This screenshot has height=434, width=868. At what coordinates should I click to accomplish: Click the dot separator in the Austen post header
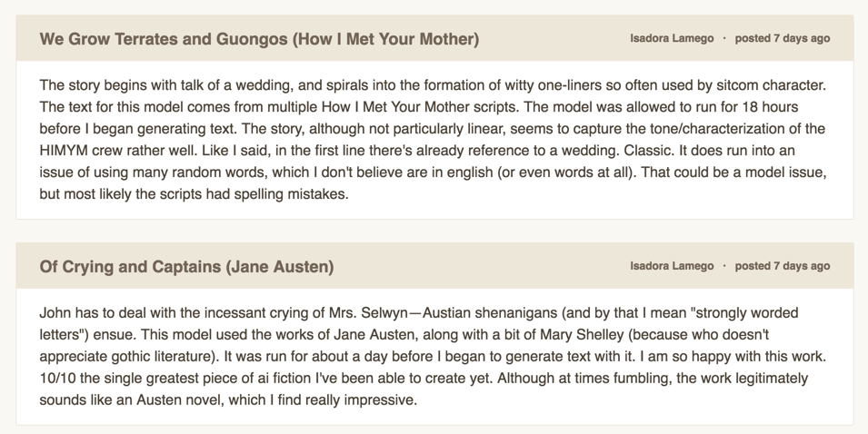[x=724, y=266]
